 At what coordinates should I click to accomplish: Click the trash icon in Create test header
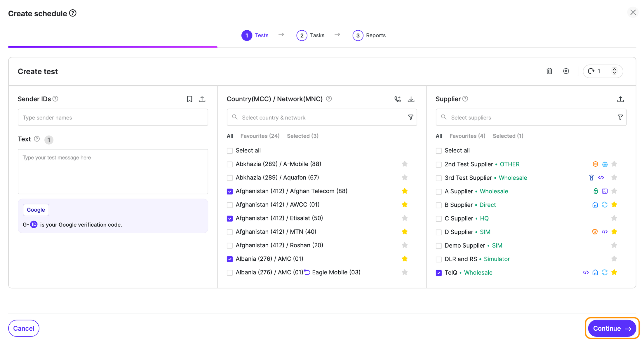point(549,71)
